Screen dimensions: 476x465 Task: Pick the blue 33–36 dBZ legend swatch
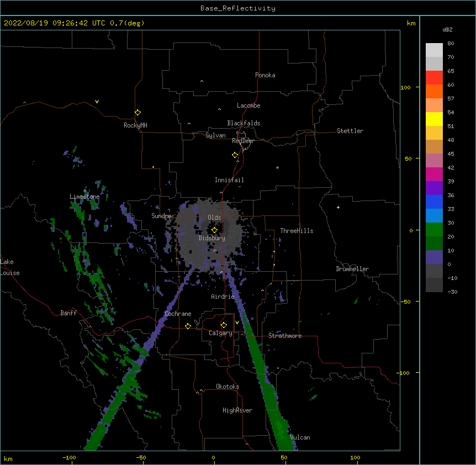click(434, 202)
